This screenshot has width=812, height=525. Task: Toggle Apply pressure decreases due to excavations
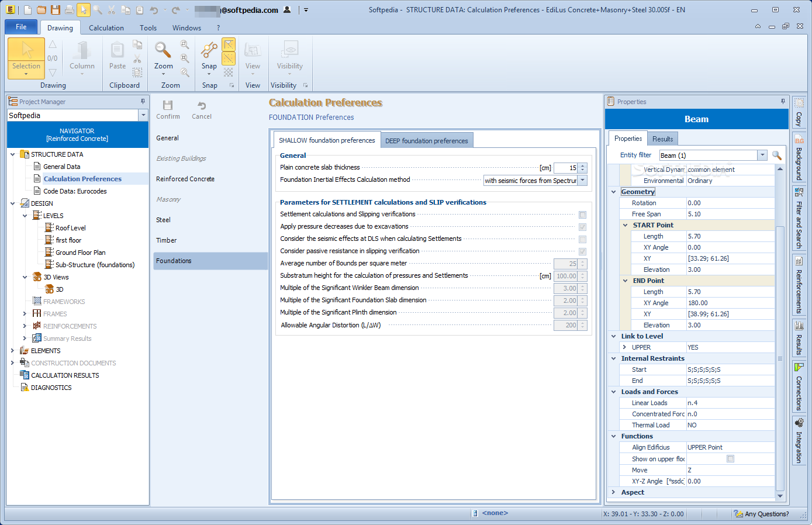point(582,227)
